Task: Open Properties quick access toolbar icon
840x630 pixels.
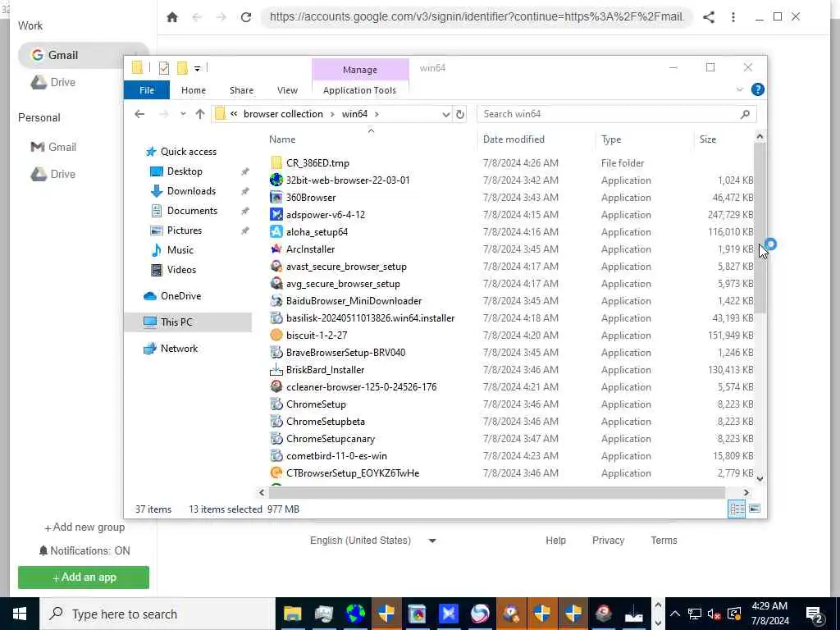Action: coord(164,68)
